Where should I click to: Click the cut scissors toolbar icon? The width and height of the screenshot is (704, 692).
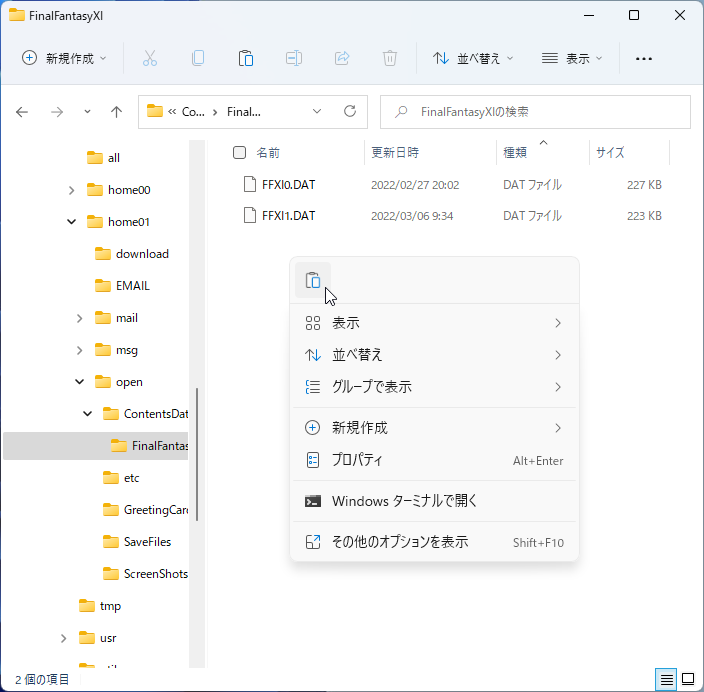click(x=150, y=58)
